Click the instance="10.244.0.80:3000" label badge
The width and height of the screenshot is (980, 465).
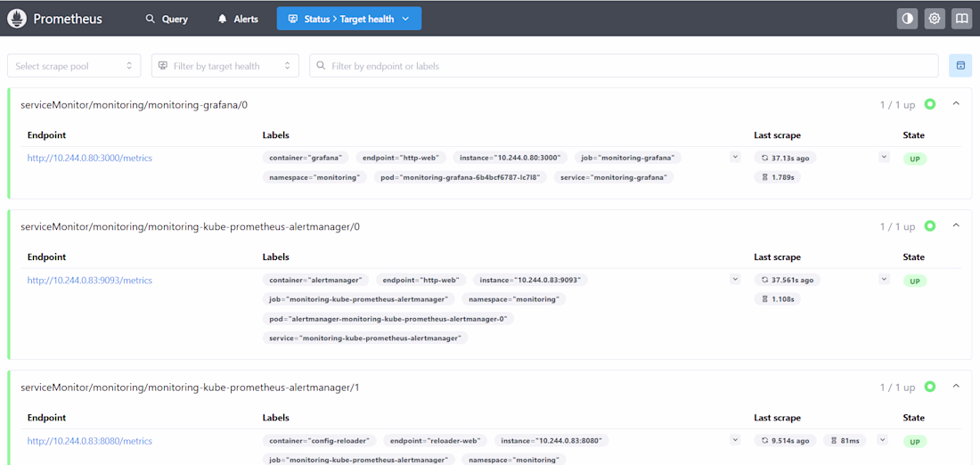coord(510,159)
